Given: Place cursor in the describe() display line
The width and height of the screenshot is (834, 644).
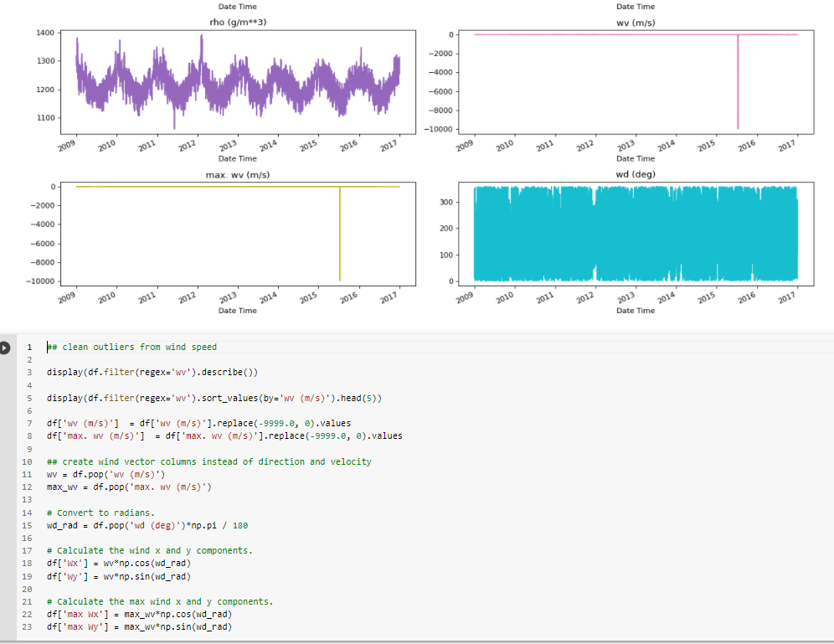Looking at the screenshot, I should 152,373.
